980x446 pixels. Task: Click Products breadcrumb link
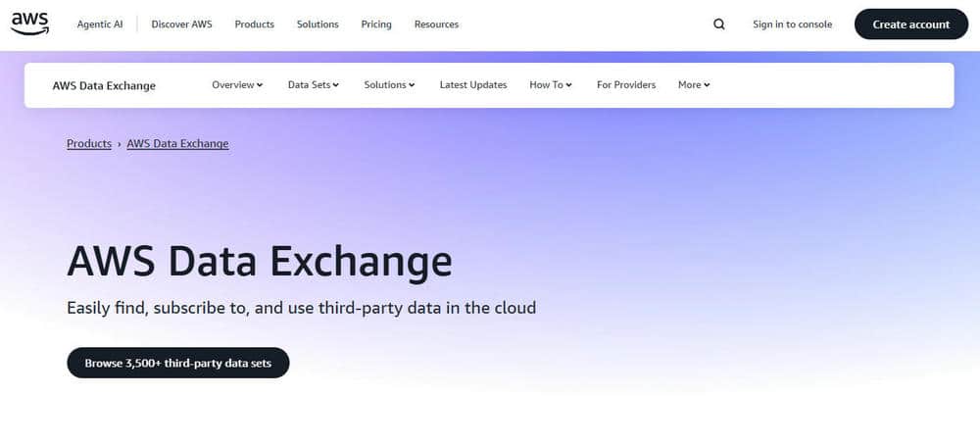coord(89,144)
